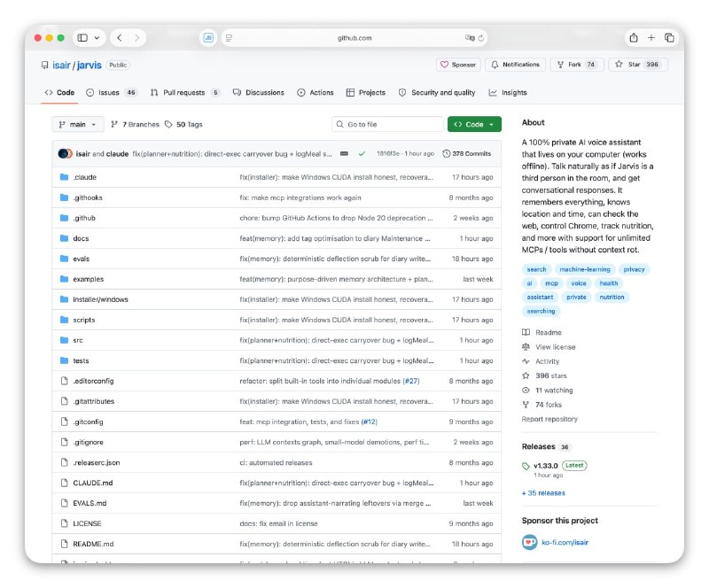
Task: Open the Actions tab
Action: point(316,93)
